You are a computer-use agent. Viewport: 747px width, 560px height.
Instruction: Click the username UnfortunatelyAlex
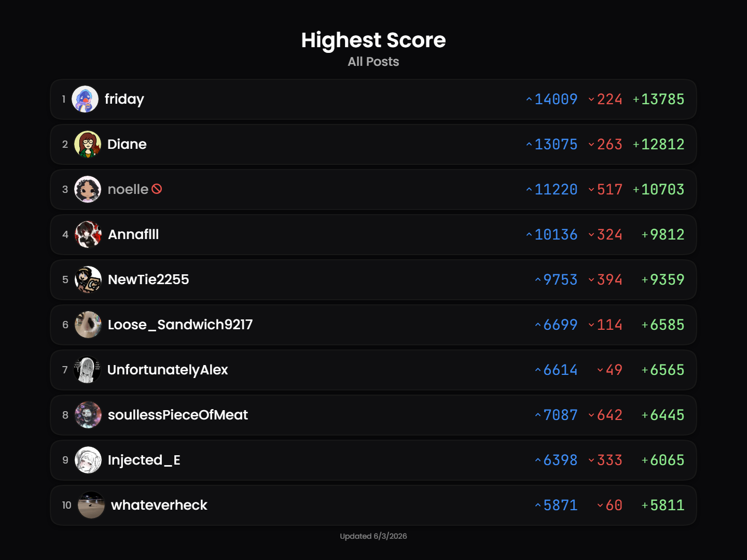click(x=168, y=370)
